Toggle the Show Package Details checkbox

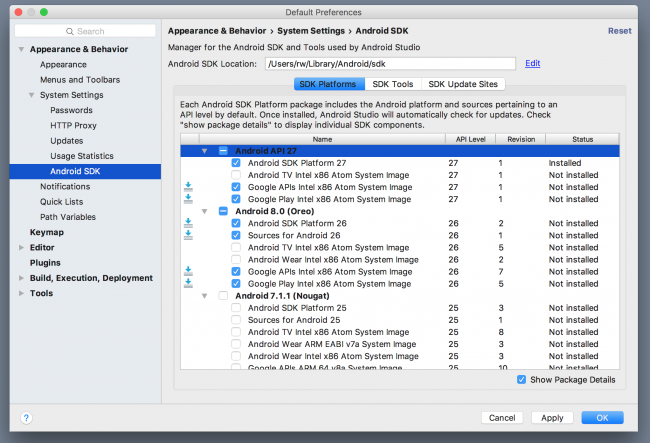[521, 380]
